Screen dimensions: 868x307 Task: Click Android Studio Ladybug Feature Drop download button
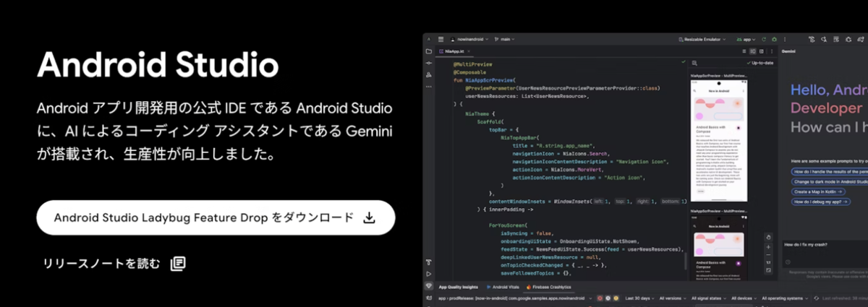[x=216, y=217]
